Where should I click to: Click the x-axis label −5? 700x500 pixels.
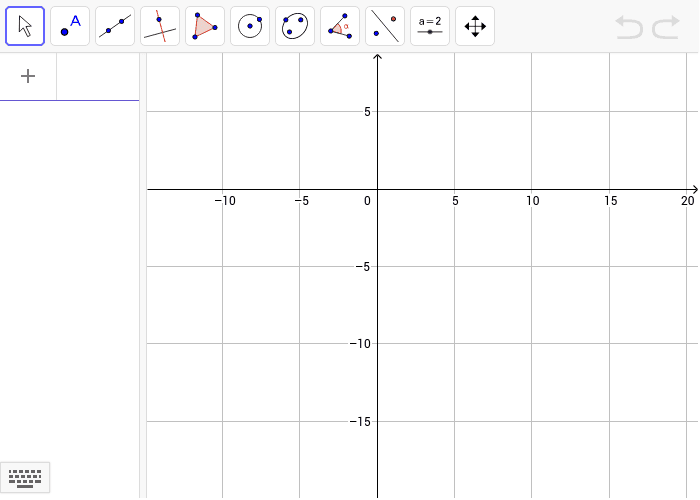[302, 201]
